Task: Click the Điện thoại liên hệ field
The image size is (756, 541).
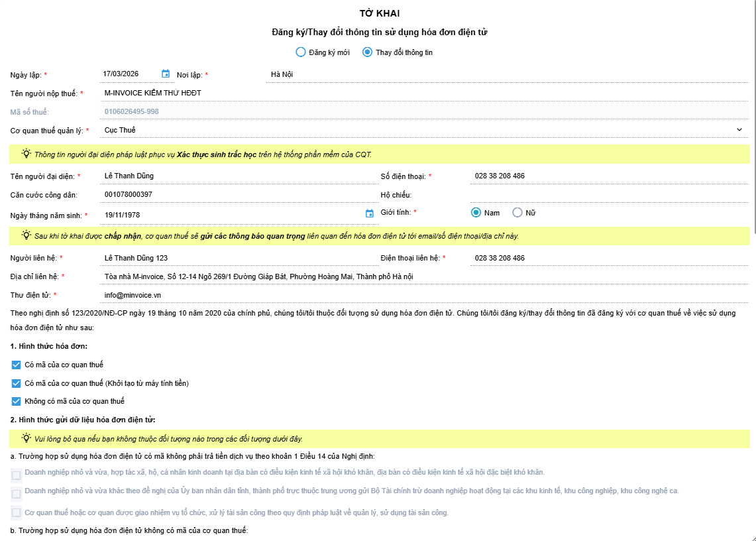Action: [610, 258]
